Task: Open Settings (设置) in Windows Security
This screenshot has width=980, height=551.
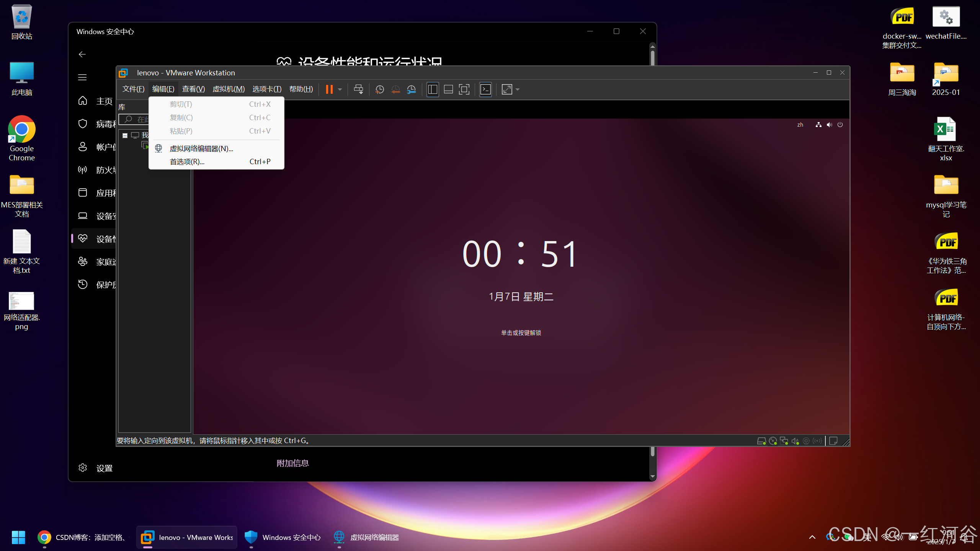Action: pos(104,468)
